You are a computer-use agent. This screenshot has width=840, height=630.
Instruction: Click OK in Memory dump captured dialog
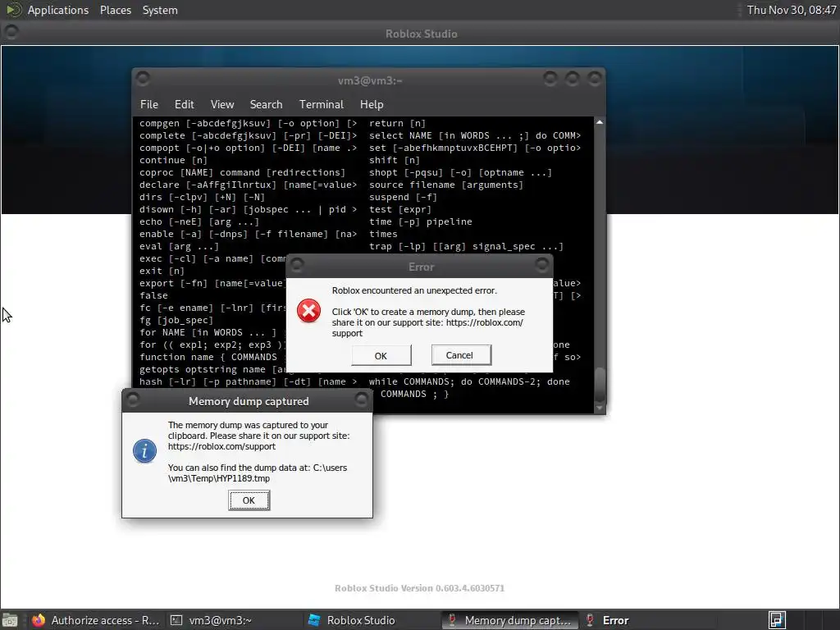[249, 500]
